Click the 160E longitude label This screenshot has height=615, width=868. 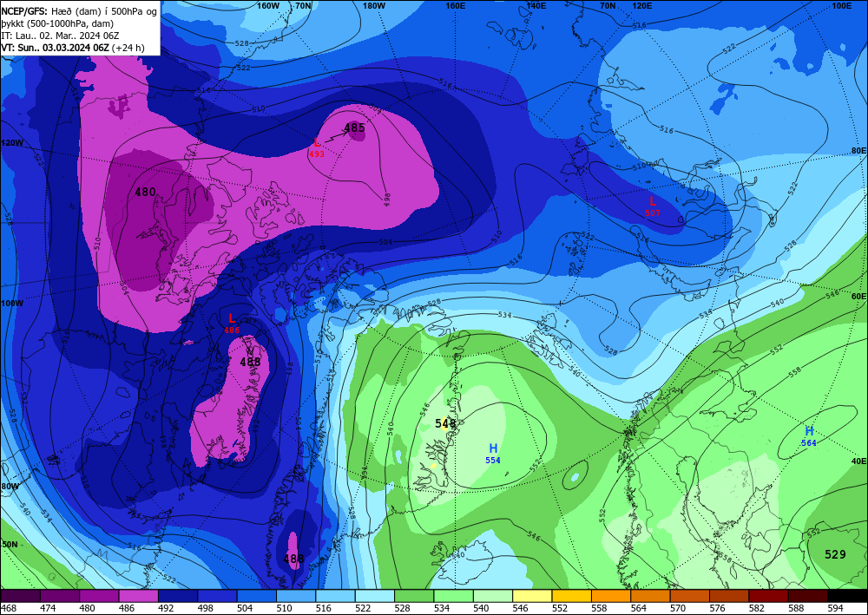[456, 5]
